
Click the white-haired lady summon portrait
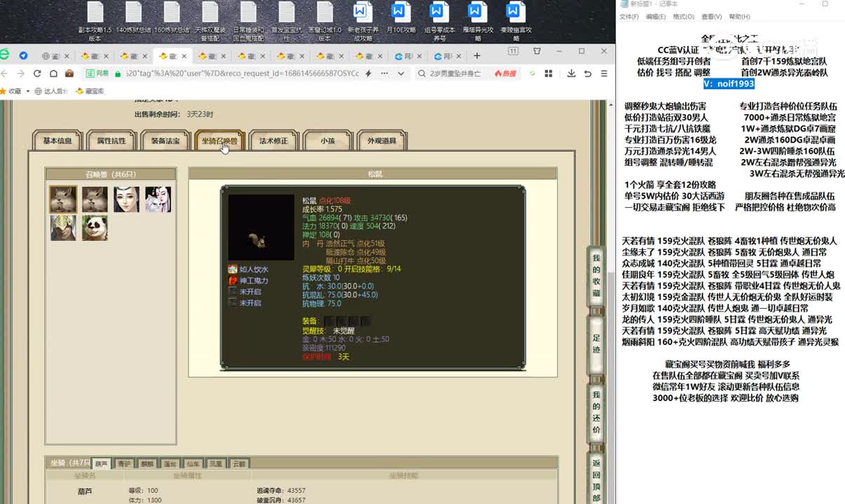click(158, 199)
